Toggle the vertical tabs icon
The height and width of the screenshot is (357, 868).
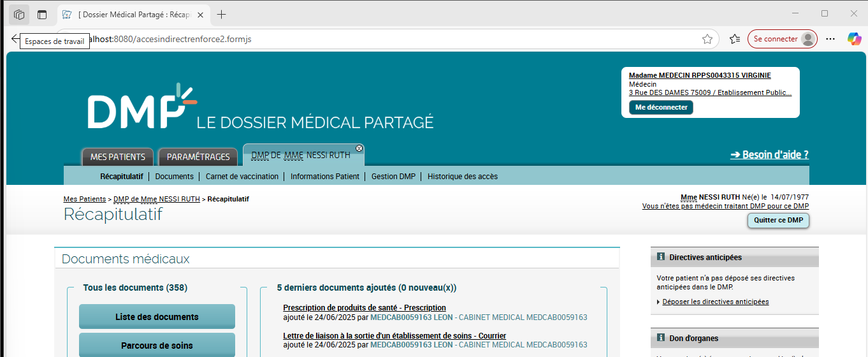pos(42,14)
